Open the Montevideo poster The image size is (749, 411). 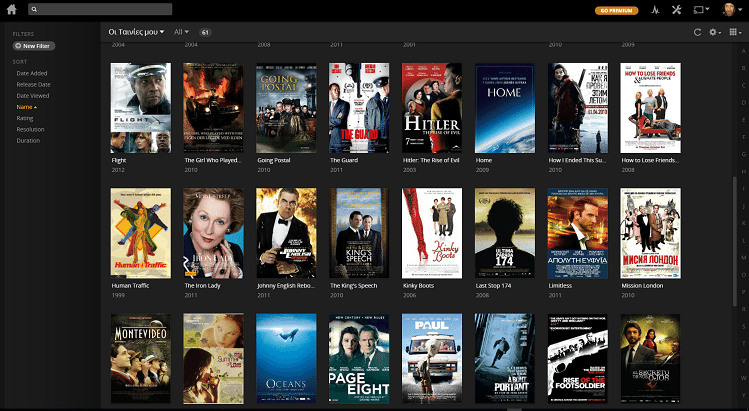(140, 358)
